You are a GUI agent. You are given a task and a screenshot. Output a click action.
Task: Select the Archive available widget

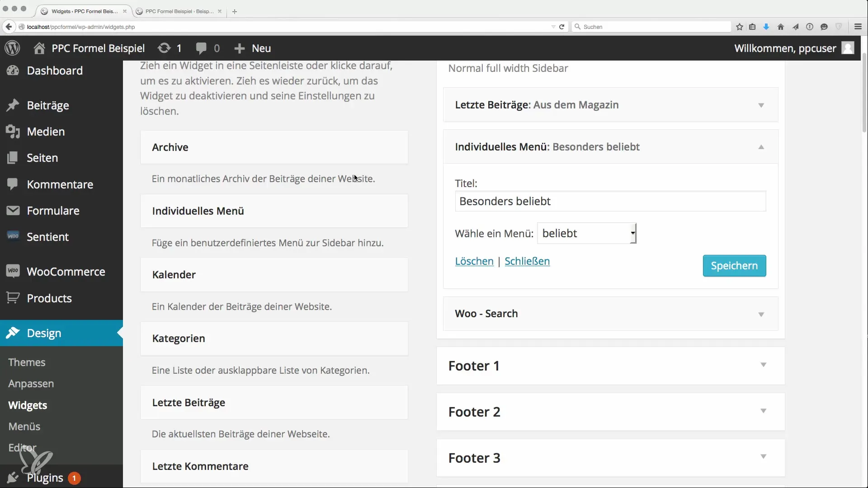(x=274, y=147)
